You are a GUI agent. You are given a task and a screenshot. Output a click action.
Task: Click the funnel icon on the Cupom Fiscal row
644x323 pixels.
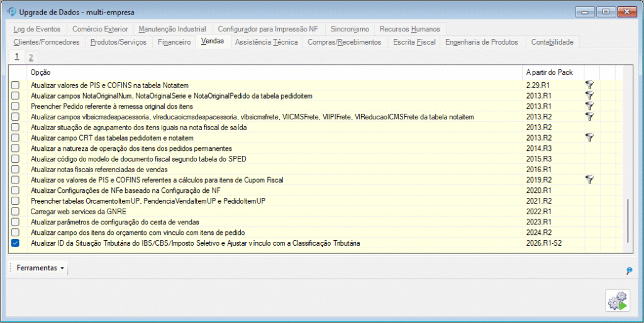589,180
